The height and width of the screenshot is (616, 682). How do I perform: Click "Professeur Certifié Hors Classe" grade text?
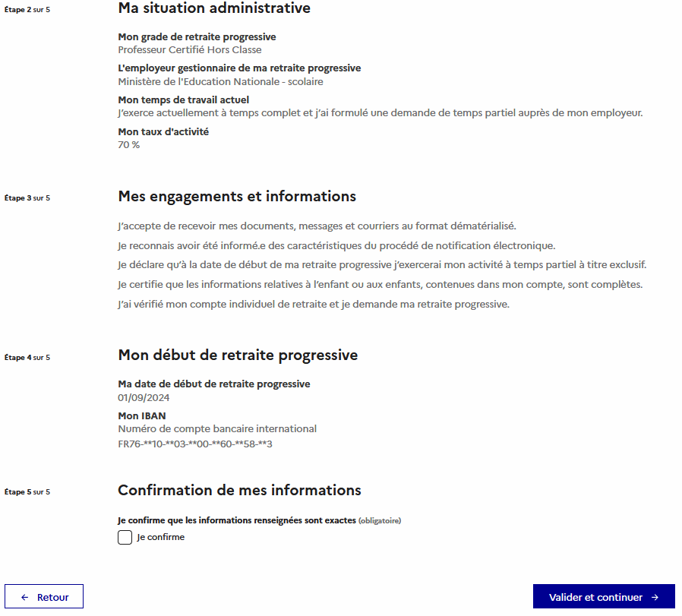190,50
